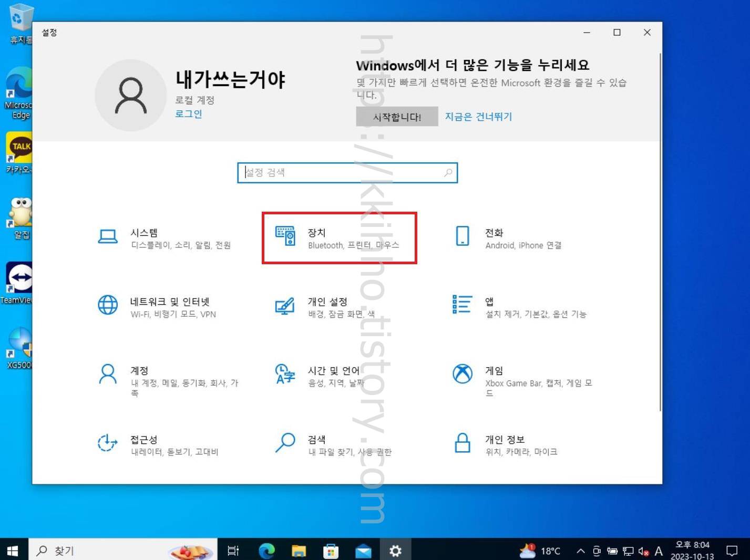Image resolution: width=750 pixels, height=560 pixels.
Task: Open Microsoft Store from taskbar
Action: (331, 550)
